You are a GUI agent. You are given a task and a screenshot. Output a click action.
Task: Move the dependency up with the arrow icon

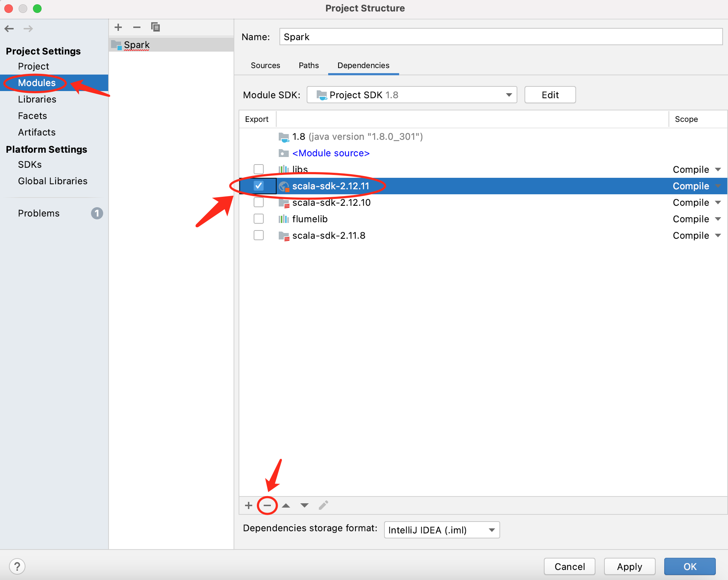[286, 505]
